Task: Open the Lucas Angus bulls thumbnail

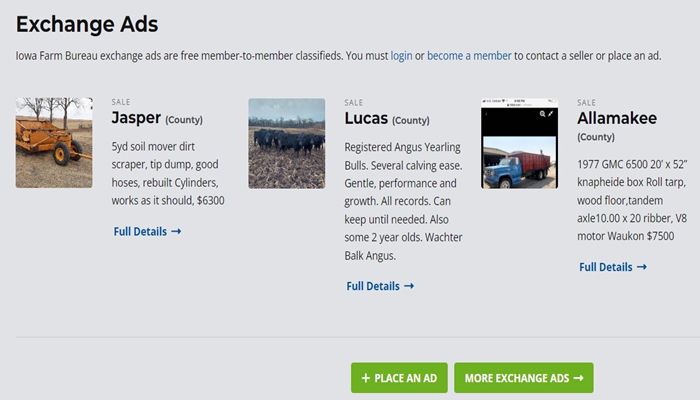Action: click(287, 143)
